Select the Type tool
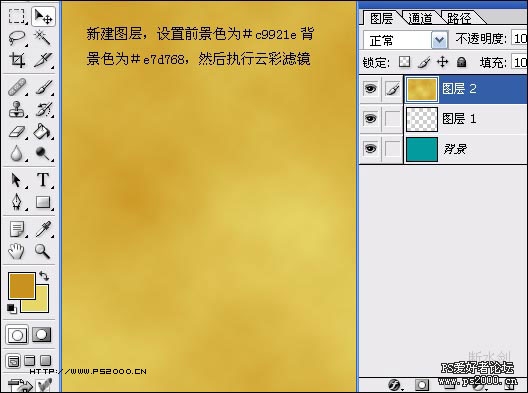This screenshot has width=528, height=393. pos(43,180)
